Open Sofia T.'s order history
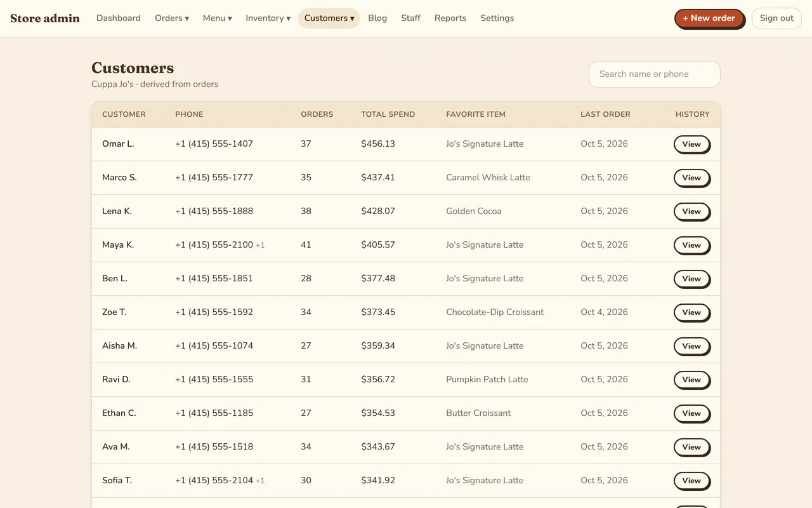 click(x=691, y=481)
